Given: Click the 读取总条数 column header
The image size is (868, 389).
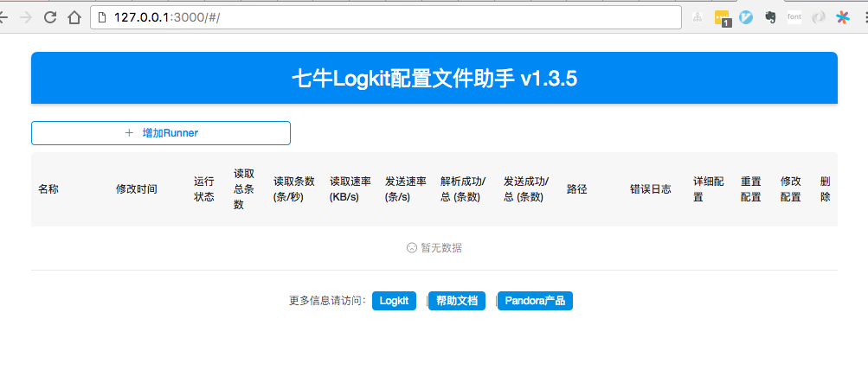Looking at the screenshot, I should pos(244,189).
